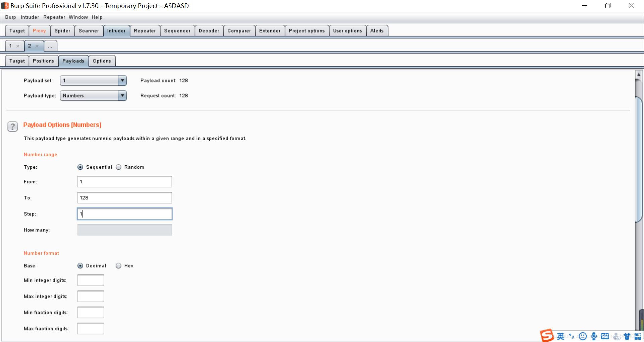This screenshot has width=644, height=342.
Task: Click the How many field
Action: pos(125,230)
